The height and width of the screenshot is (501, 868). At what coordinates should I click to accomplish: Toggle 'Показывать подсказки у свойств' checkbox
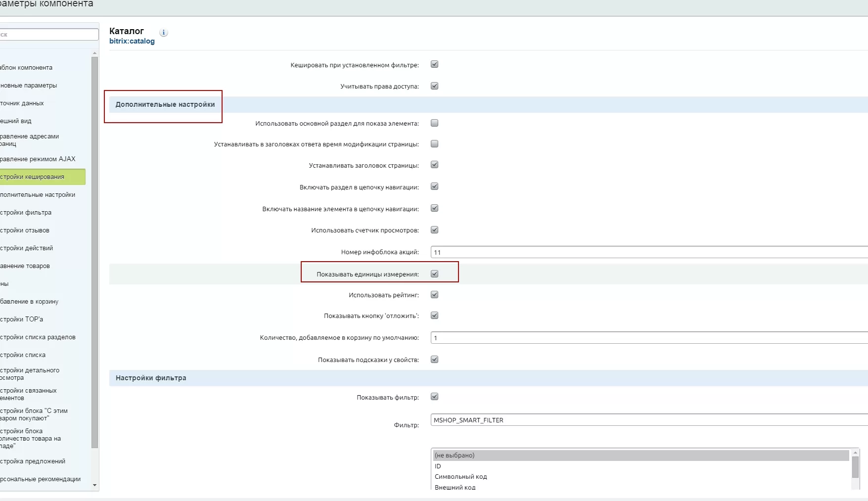click(x=435, y=360)
